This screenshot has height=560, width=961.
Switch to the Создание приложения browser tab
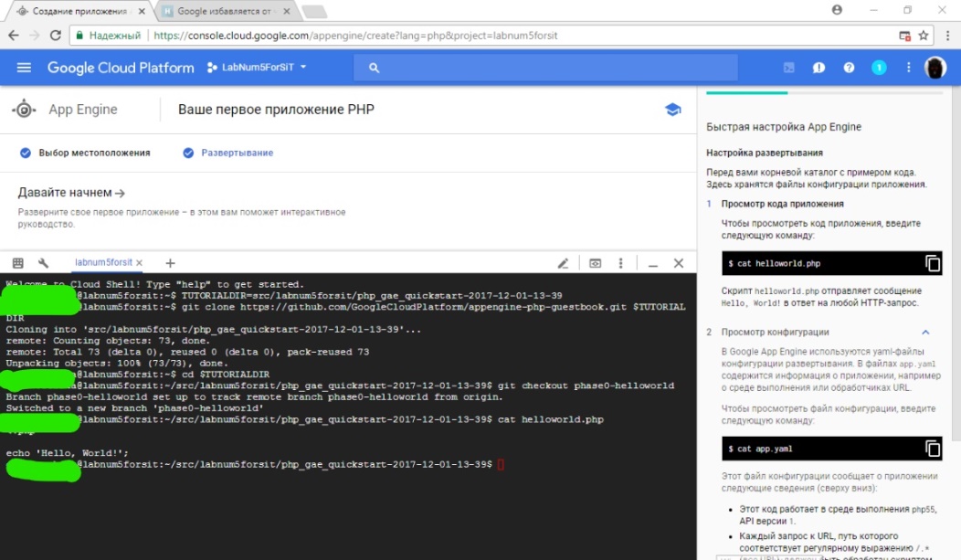(x=79, y=11)
